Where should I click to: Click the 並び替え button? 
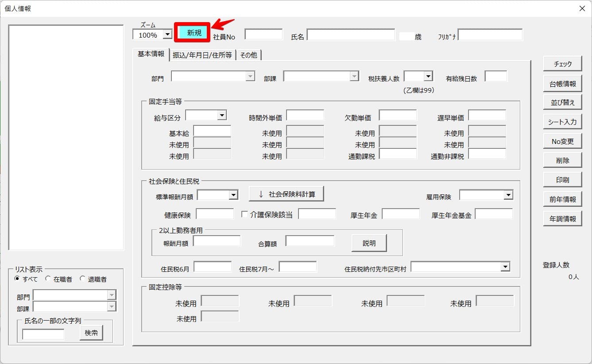563,102
